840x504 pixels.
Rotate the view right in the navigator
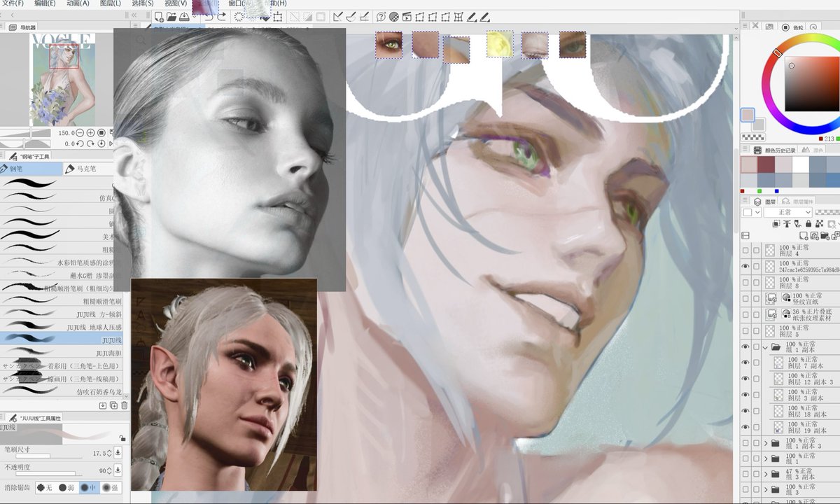pos(91,143)
